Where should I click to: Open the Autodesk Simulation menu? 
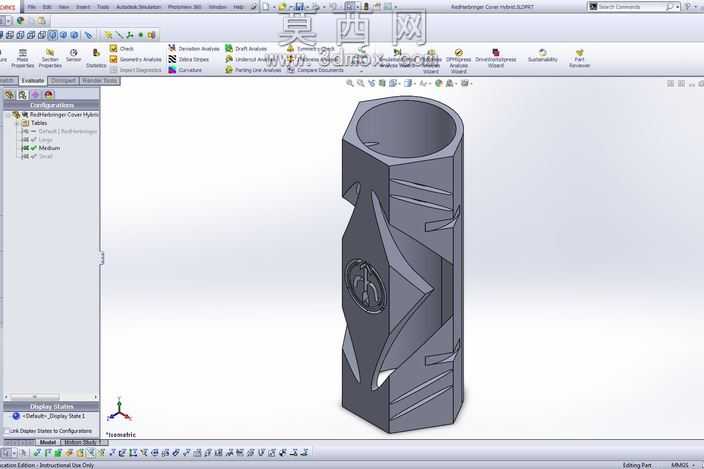click(x=138, y=7)
